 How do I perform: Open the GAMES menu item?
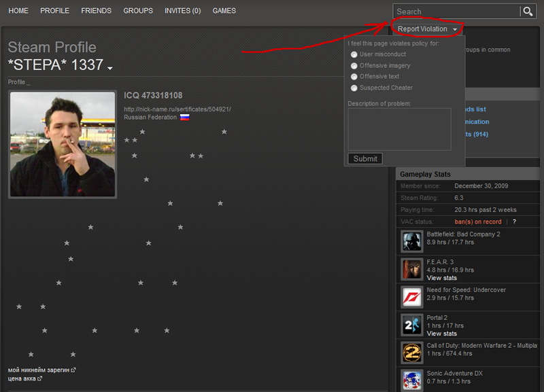click(224, 11)
